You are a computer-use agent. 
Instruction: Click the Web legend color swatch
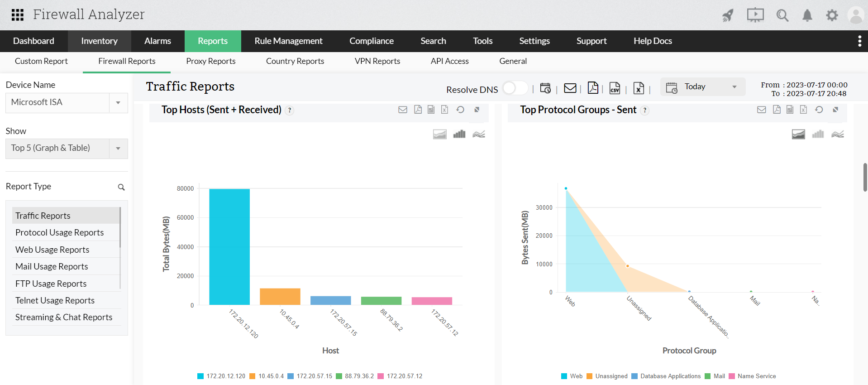(564, 376)
